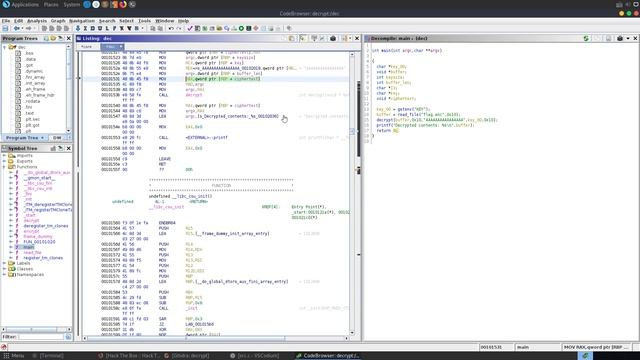Open the Tools menu
This screenshot has height=360, width=640.
144,21
